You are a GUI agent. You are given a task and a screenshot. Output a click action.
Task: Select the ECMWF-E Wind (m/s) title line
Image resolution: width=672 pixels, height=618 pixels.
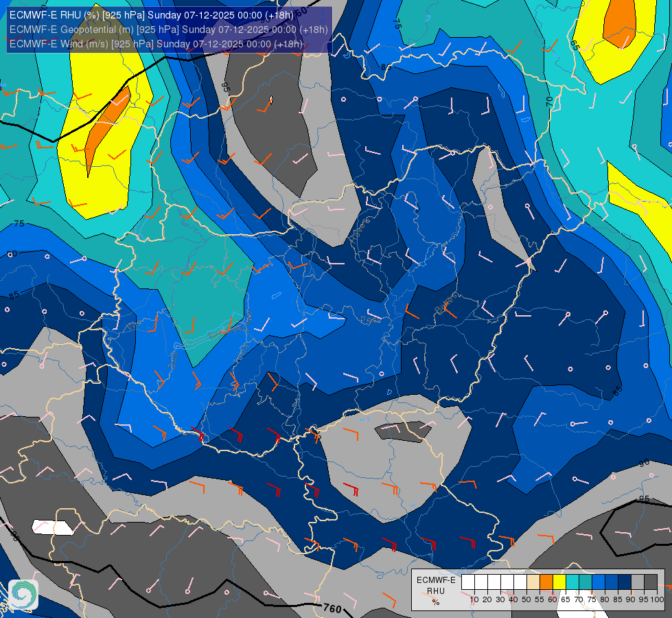[156, 44]
